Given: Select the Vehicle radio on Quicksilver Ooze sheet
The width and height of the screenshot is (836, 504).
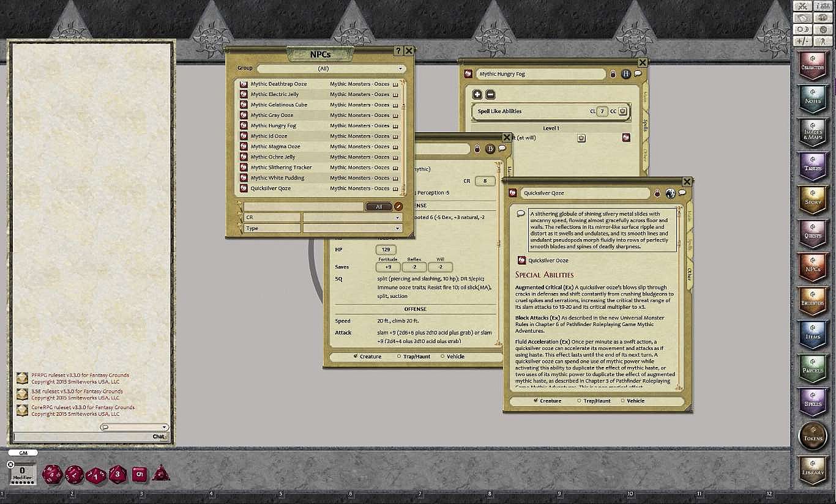Looking at the screenshot, I should pos(623,401).
